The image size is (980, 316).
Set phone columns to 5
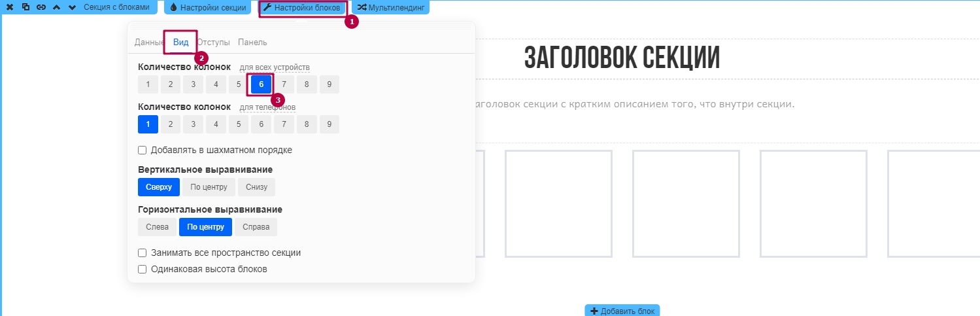(239, 124)
